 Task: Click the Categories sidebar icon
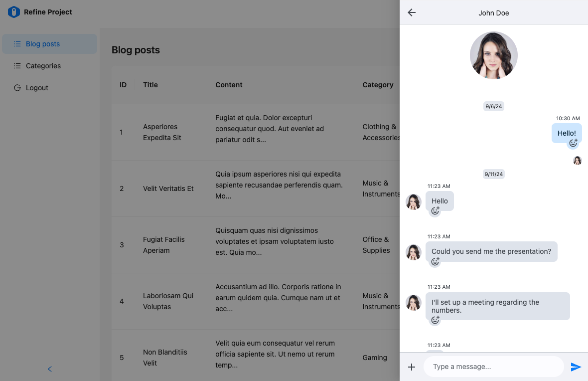(16, 66)
